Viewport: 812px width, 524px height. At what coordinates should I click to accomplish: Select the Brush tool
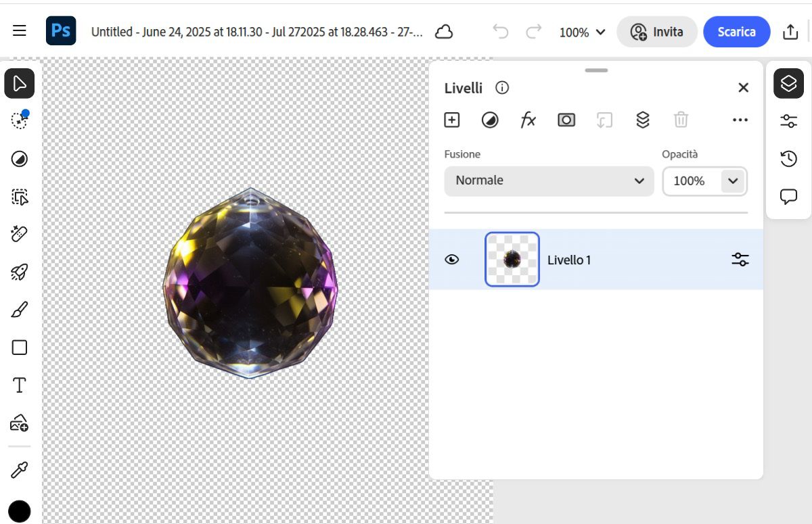(x=19, y=309)
